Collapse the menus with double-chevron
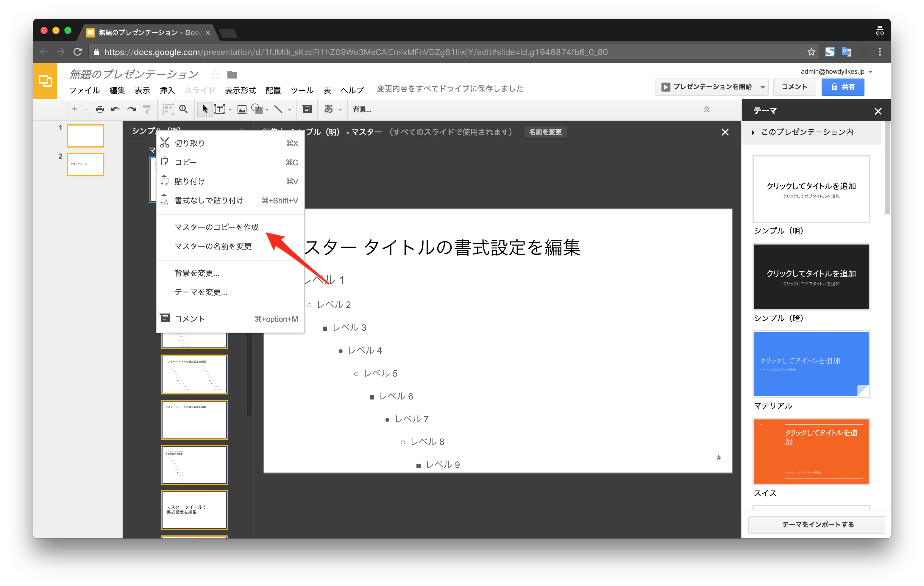Image resolution: width=924 pixels, height=586 pixels. coord(707,109)
